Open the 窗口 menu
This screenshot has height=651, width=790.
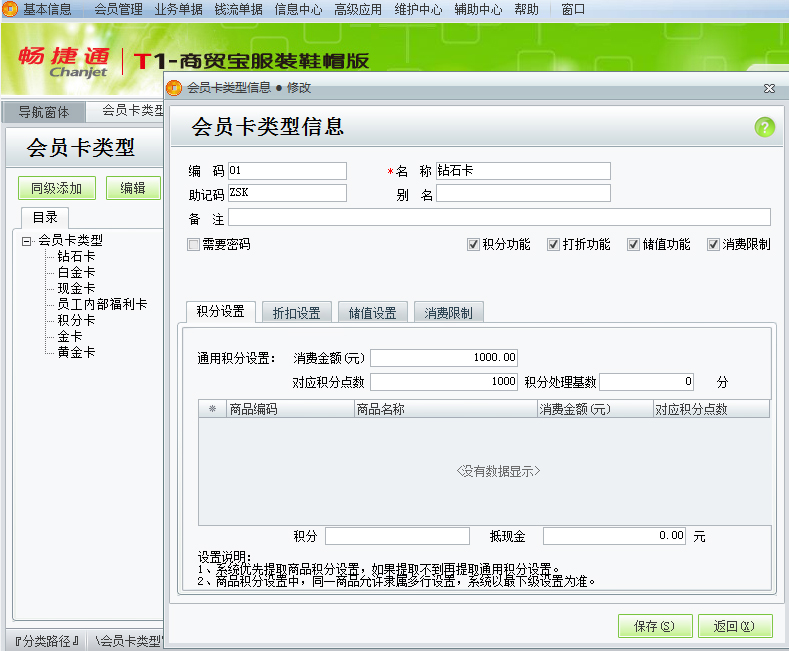[x=573, y=9]
